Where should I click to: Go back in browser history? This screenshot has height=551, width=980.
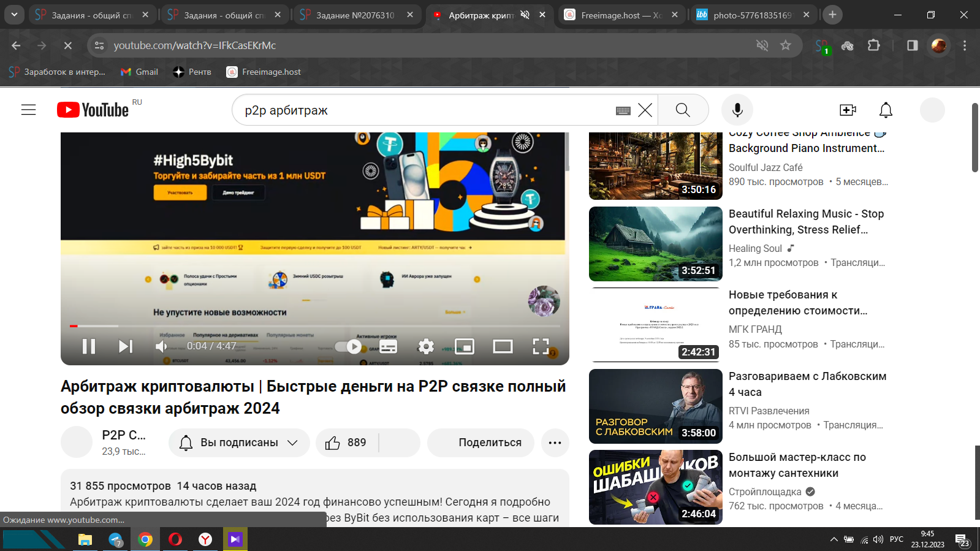pos(17,45)
